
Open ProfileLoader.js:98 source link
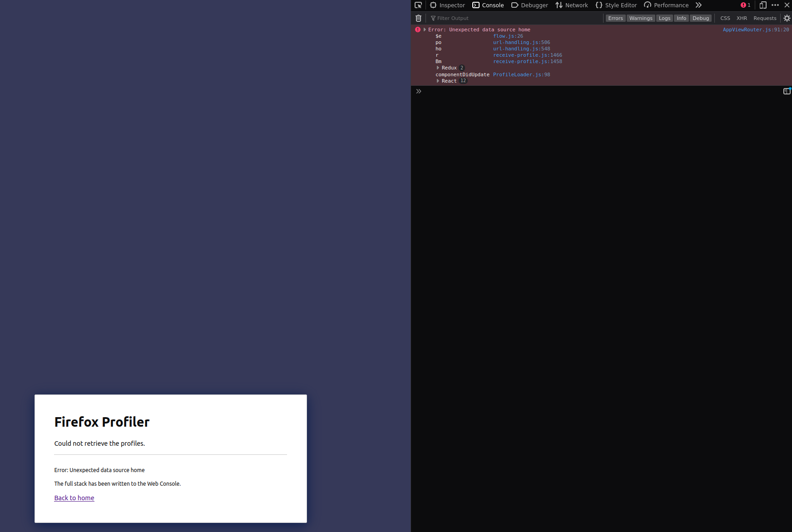point(521,75)
